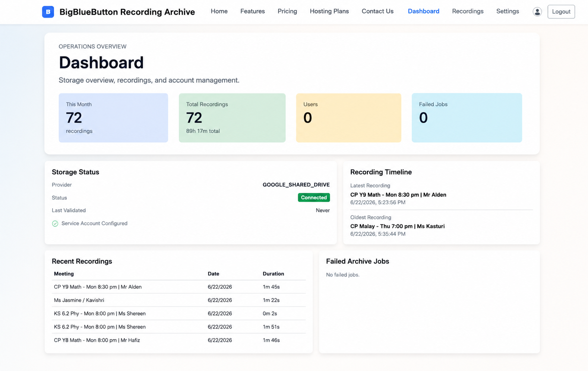Select oldest recording 'CP Malay - Thu 7:00 pm'
Viewport: 588px width, 371px height.
(397, 226)
